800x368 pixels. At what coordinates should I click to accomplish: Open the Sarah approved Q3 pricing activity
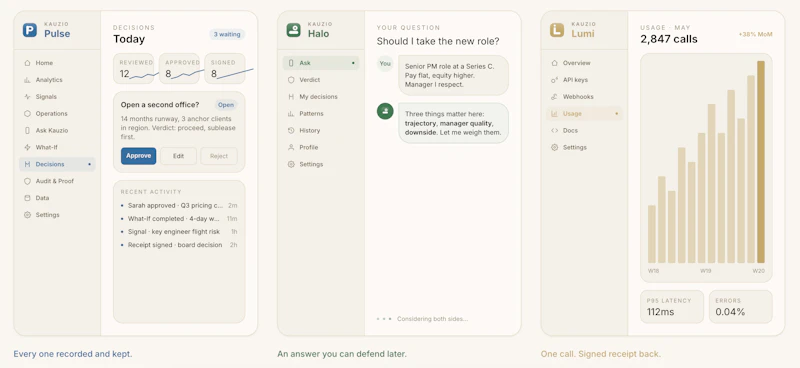179,205
